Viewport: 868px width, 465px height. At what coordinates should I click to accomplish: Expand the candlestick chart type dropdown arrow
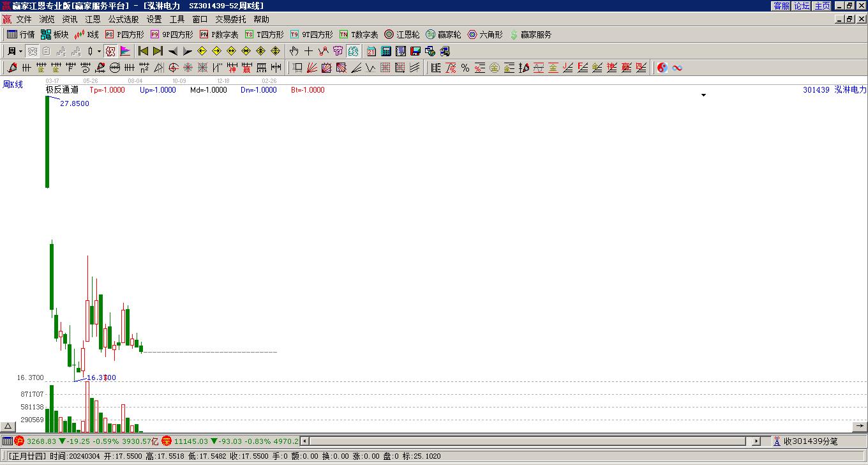[99, 51]
